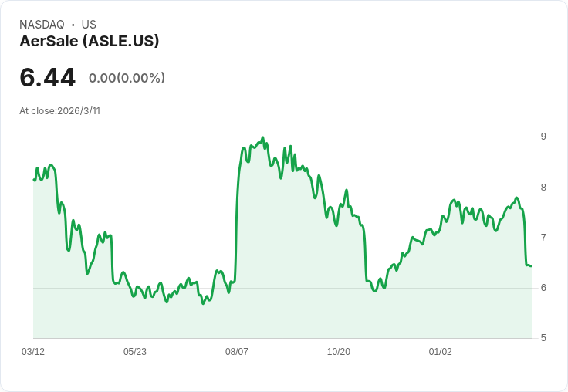Select the 01/02 date on the x-axis
Screen dimensions: 568x392
coord(441,352)
